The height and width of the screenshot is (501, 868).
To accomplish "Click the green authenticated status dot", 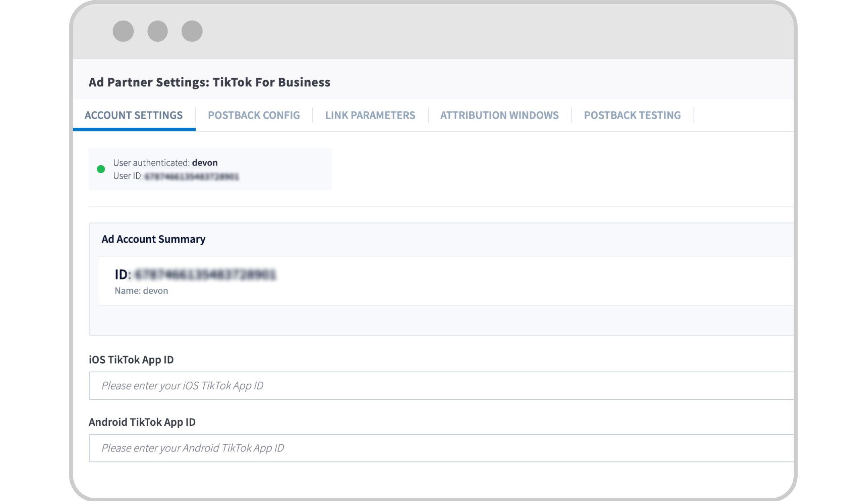I will (101, 169).
